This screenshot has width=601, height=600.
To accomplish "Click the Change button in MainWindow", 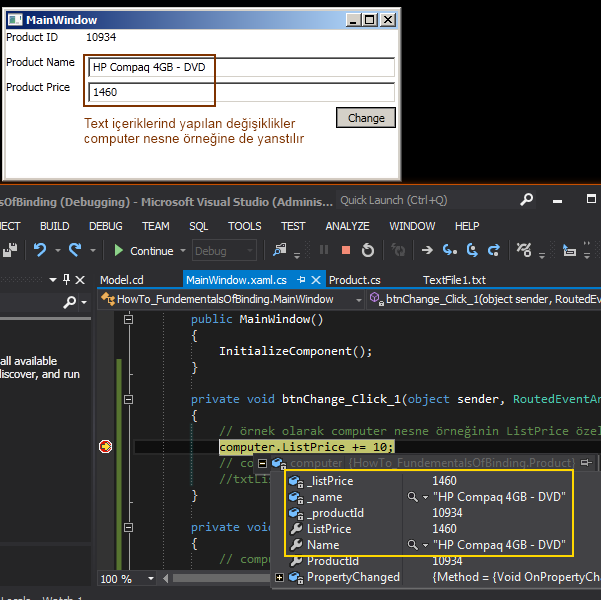I will tap(366, 118).
